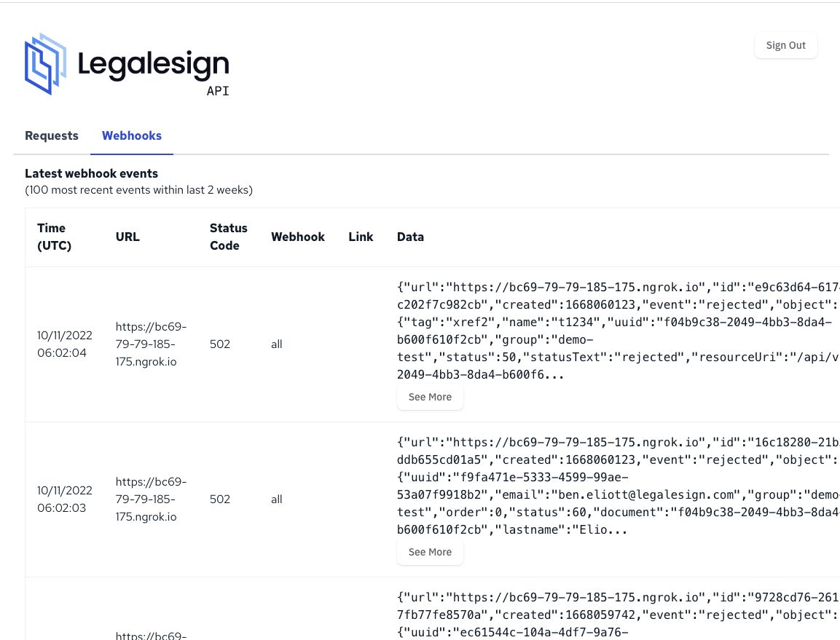Click the Time (UTC) column header
The height and width of the screenshot is (640, 840).
click(x=54, y=237)
